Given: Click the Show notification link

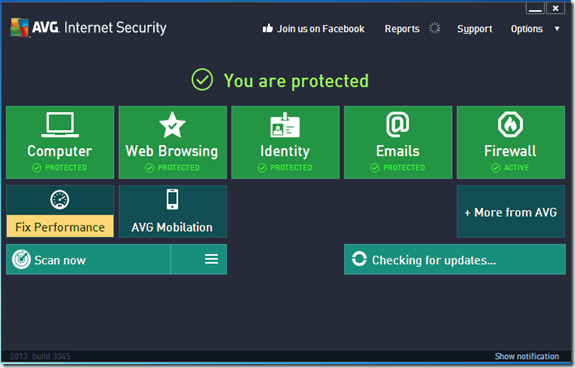Looking at the screenshot, I should [x=527, y=356].
